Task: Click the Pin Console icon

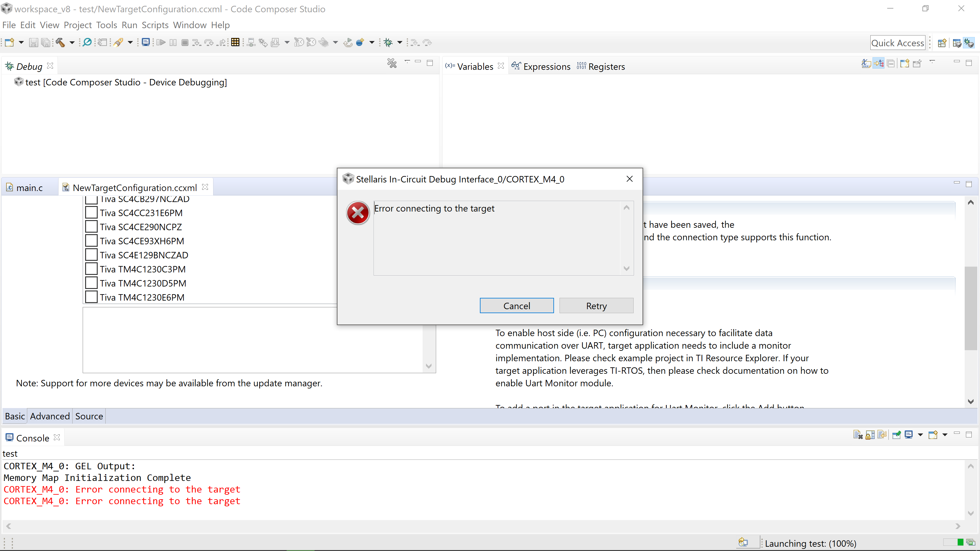Action: pyautogui.click(x=897, y=435)
